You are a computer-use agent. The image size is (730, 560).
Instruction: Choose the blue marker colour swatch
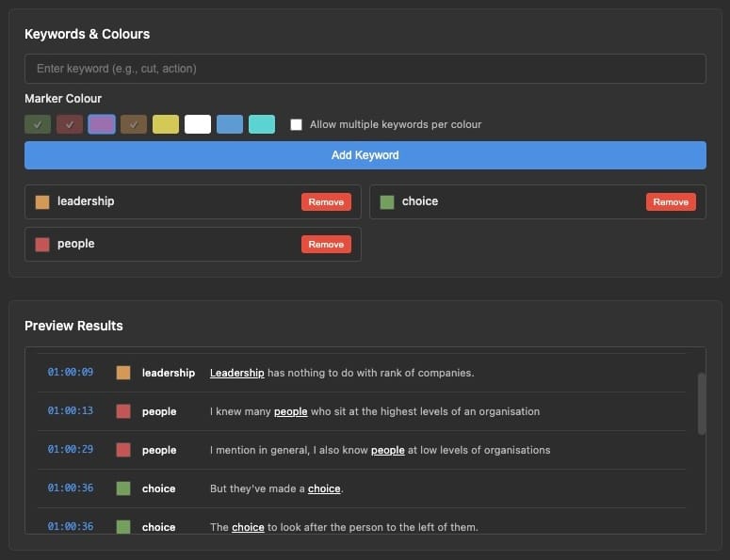(x=230, y=124)
